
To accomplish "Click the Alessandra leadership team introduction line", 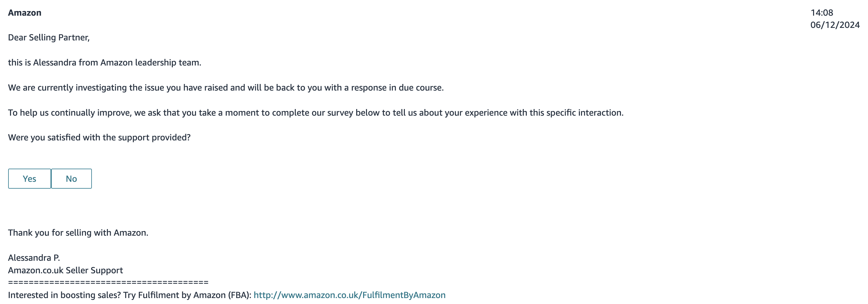I will [x=104, y=63].
